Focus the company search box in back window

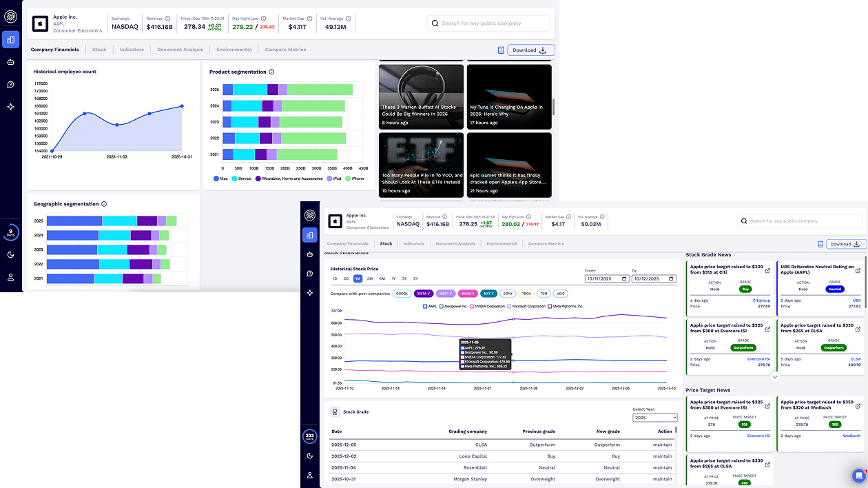point(488,23)
